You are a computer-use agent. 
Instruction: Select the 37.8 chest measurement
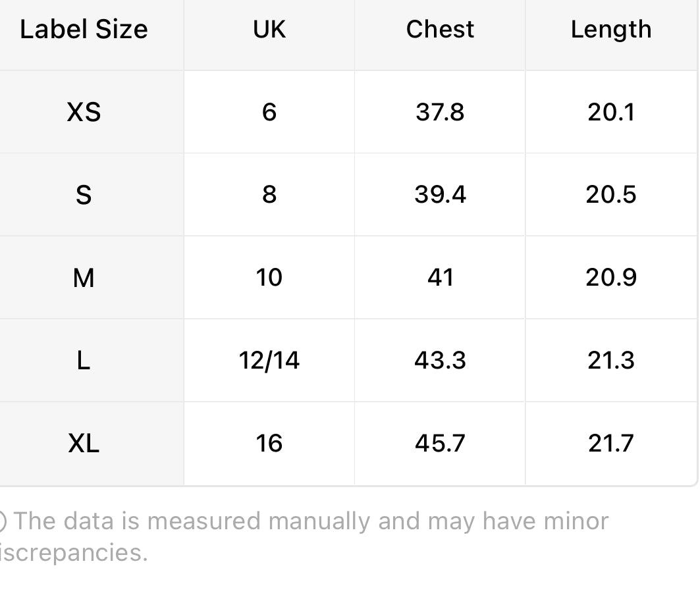point(440,113)
